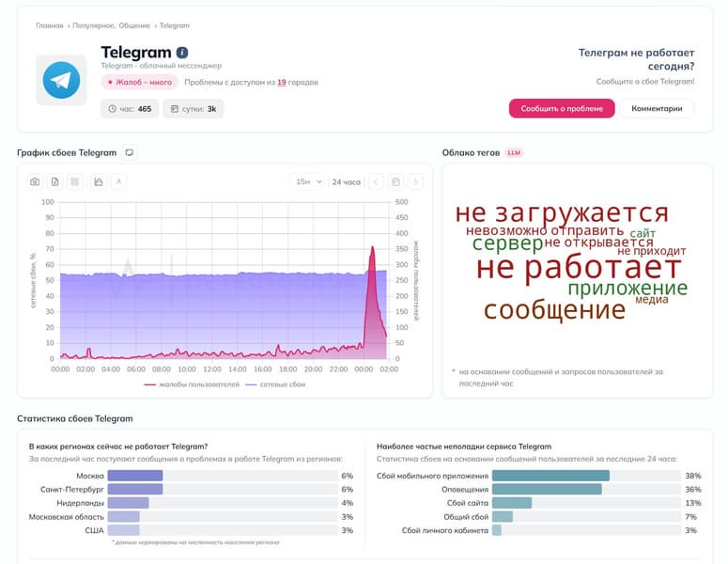
Task: Click the Общение breadcrumb link
Action: click(x=134, y=25)
